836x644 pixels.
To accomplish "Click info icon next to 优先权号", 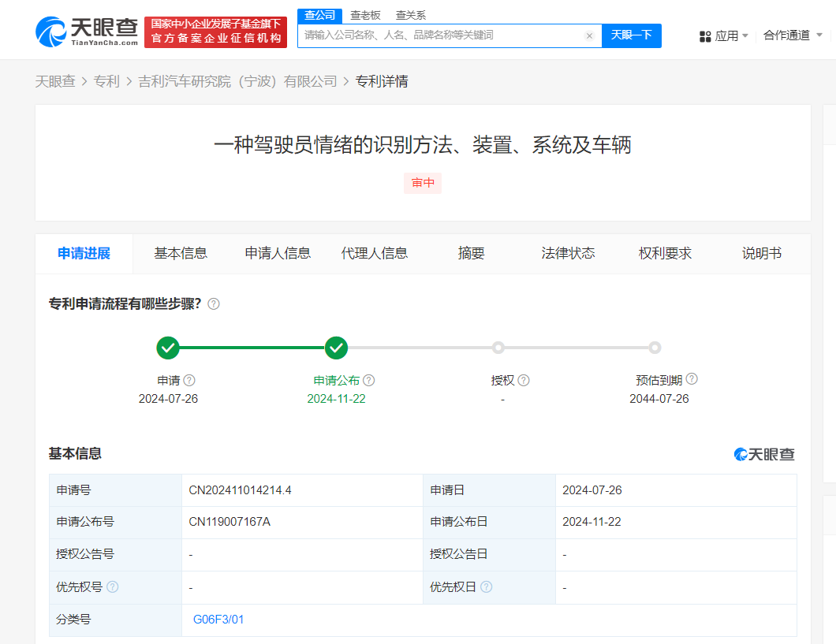I will pos(113,587).
